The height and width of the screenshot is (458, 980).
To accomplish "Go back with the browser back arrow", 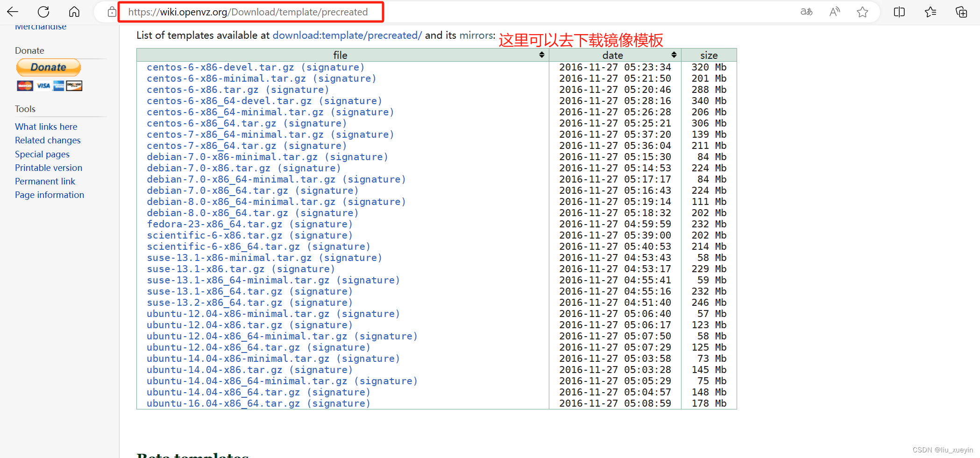I will 13,12.
